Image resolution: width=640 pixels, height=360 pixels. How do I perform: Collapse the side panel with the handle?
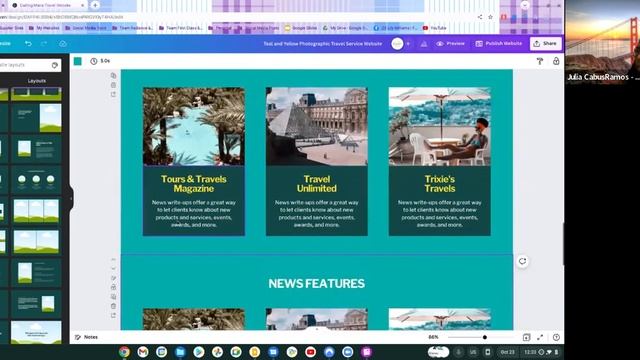(x=71, y=199)
